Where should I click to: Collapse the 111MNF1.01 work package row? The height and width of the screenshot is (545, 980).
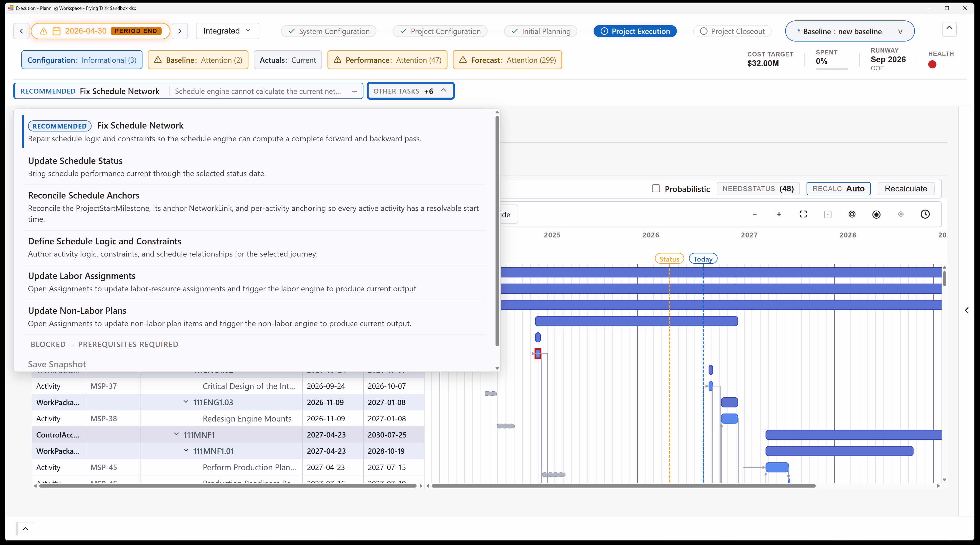pos(186,451)
